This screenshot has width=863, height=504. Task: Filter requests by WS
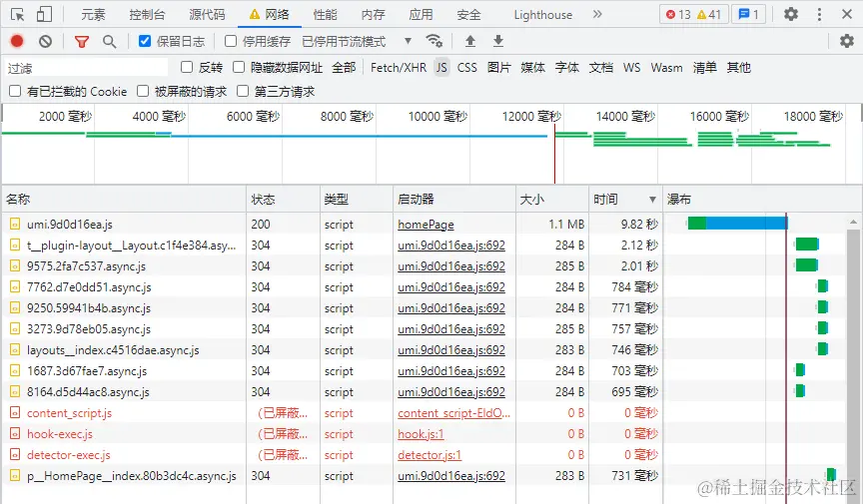point(631,68)
